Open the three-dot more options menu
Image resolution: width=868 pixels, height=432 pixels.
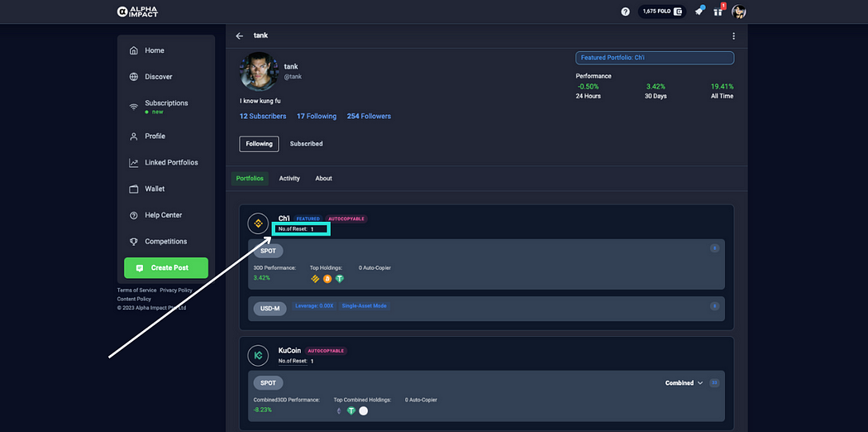[x=733, y=36]
